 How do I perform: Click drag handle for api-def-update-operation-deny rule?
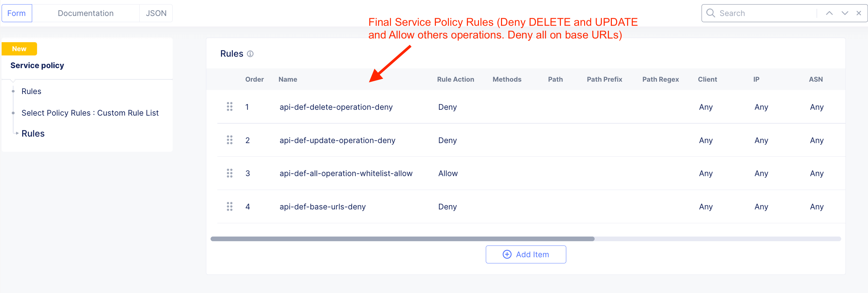coord(229,140)
